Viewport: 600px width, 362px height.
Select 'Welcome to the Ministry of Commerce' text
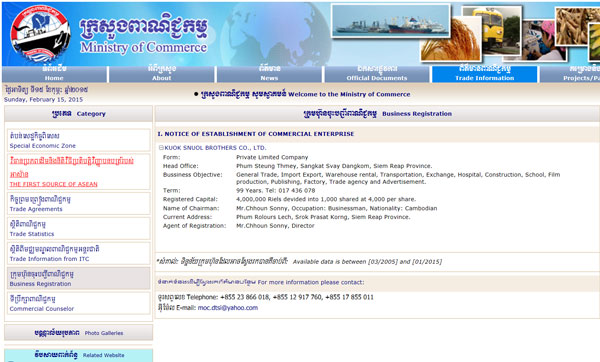(349, 94)
